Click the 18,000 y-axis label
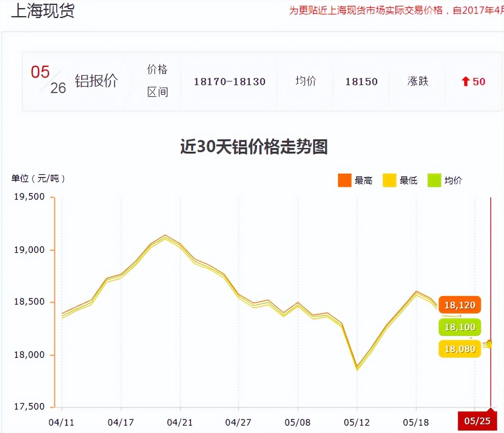The image size is (504, 433). 29,355
